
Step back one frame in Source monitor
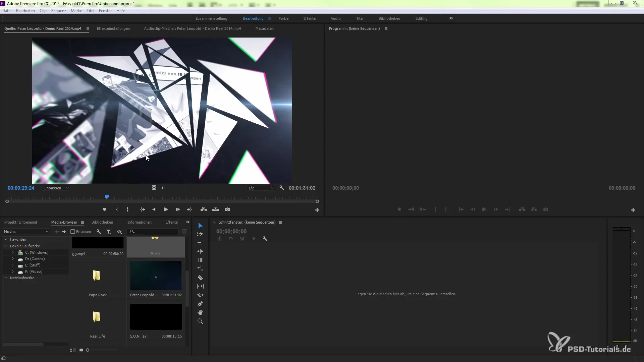pos(154,209)
